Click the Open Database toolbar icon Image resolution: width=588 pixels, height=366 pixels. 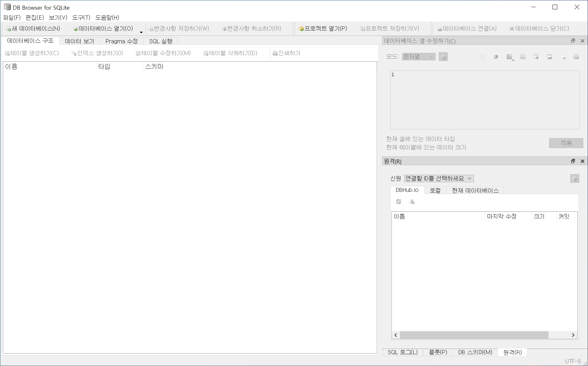tap(76, 29)
